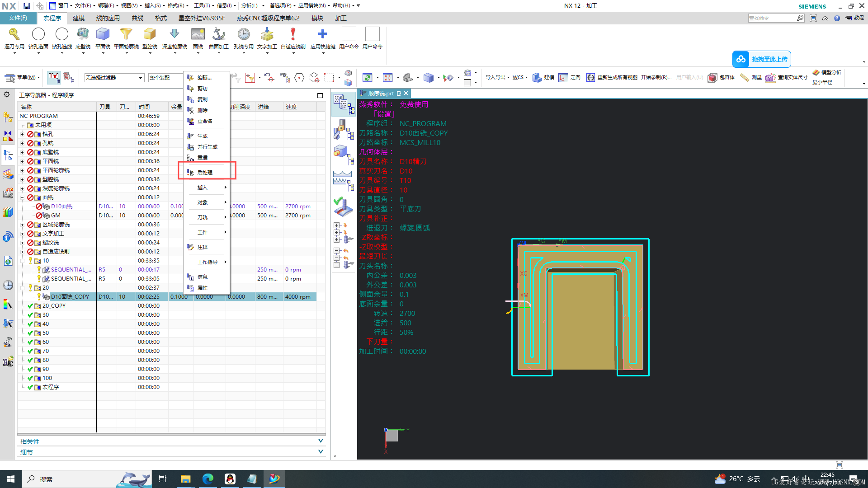This screenshot has width=868, height=488.
Task: Click the 模型分析 toolbar item
Action: [827, 72]
